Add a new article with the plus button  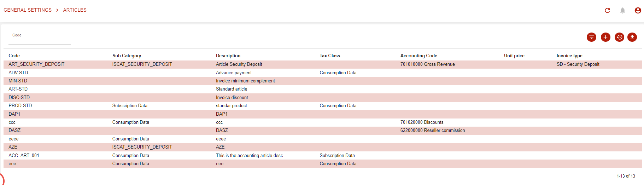(x=605, y=37)
